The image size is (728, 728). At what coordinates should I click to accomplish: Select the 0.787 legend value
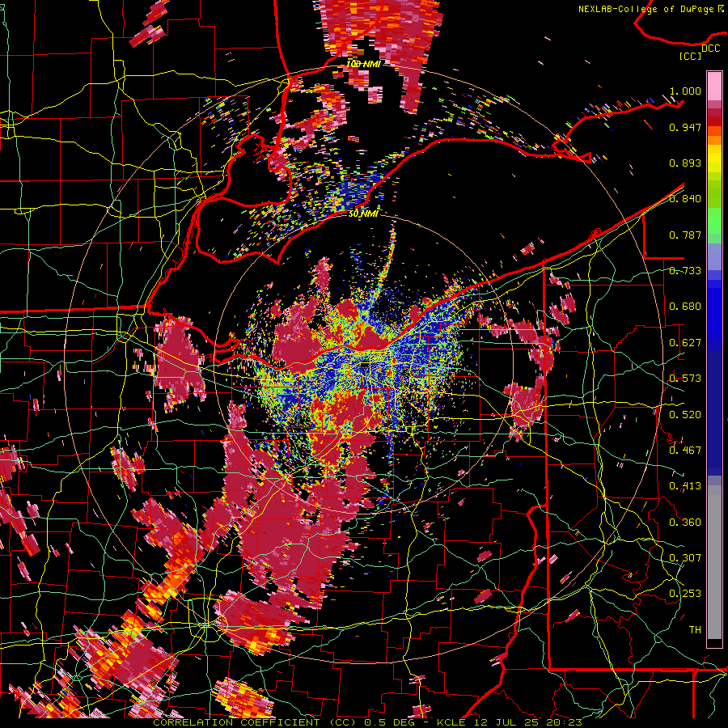[685, 235]
